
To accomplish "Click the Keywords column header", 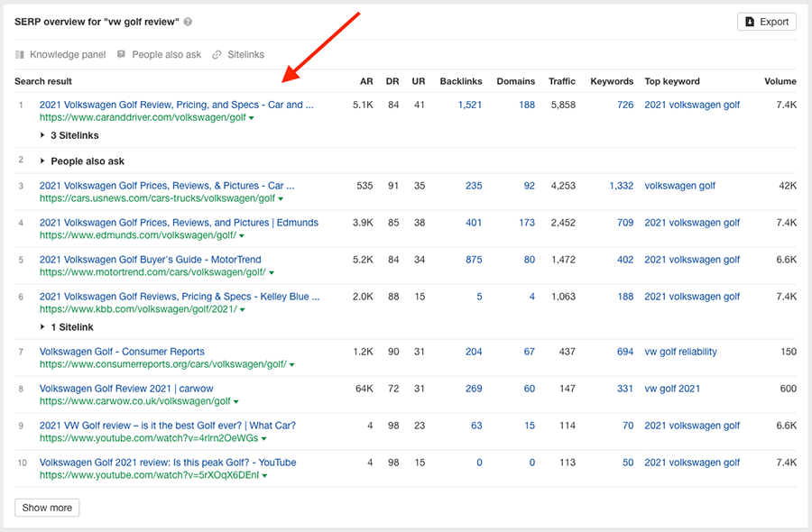I will point(612,81).
